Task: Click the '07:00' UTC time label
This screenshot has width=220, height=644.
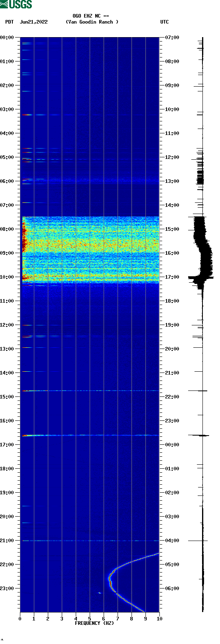Action: [172, 38]
